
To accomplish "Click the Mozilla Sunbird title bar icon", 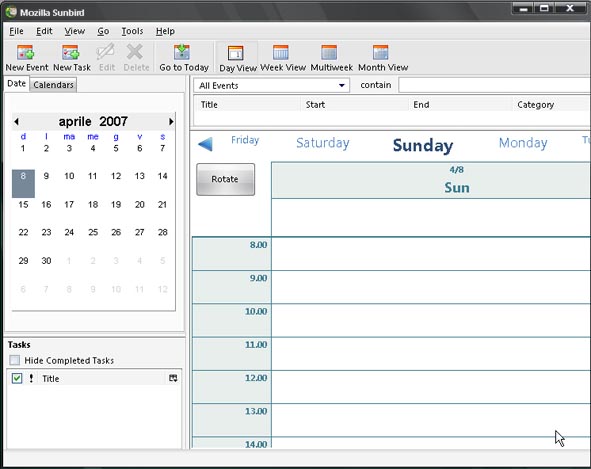I will tap(11, 12).
